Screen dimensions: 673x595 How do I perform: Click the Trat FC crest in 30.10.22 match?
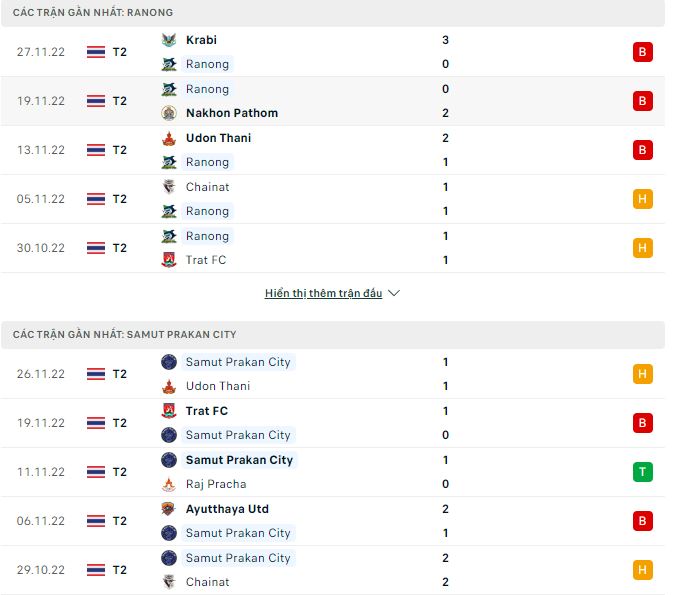coord(168,260)
